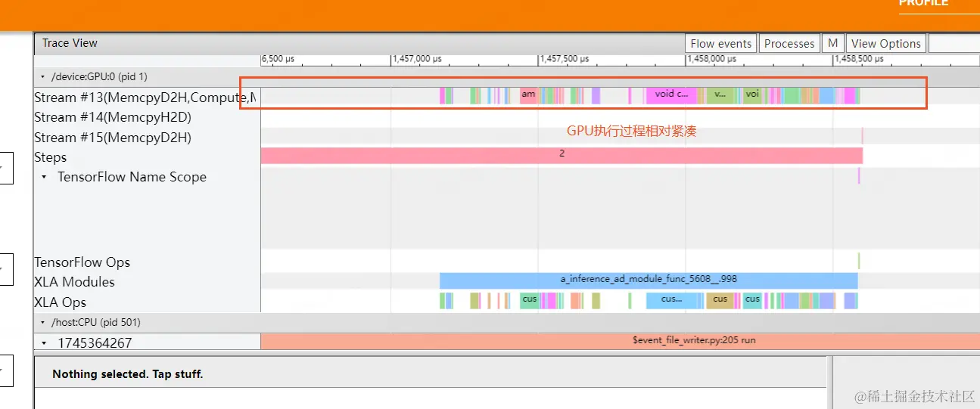Open the Processes filter
The width and height of the screenshot is (980, 409).
tap(789, 43)
